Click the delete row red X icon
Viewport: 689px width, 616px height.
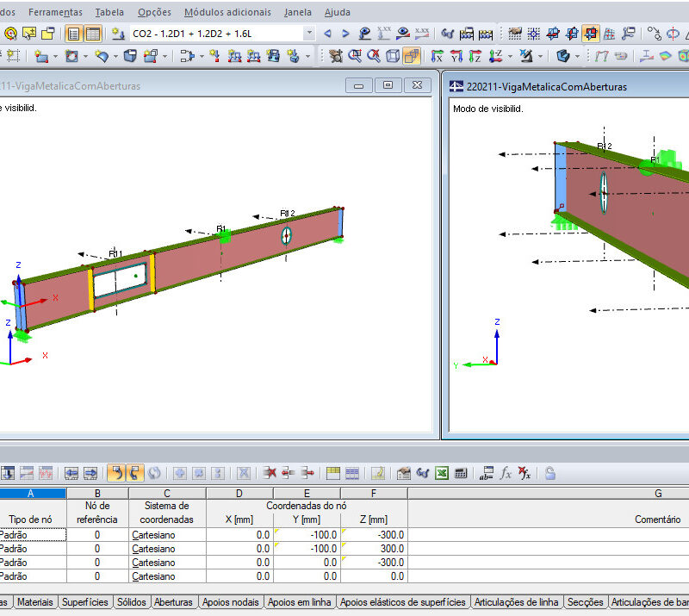pyautogui.click(x=270, y=473)
